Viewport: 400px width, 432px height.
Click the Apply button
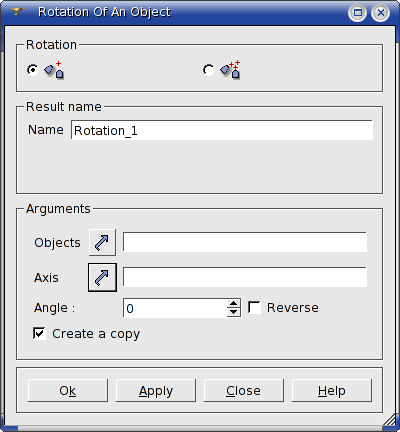click(156, 390)
